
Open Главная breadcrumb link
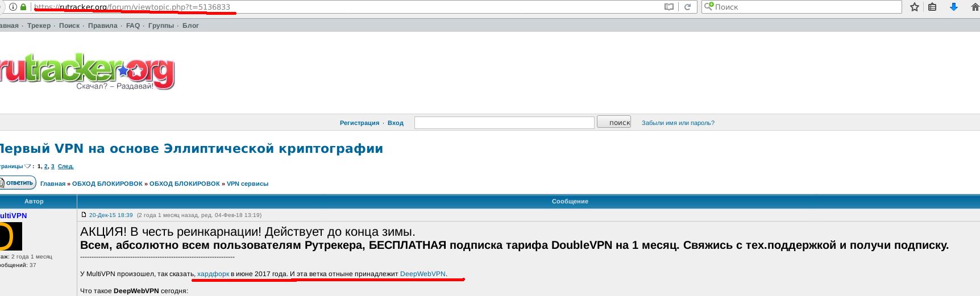pyautogui.click(x=53, y=184)
